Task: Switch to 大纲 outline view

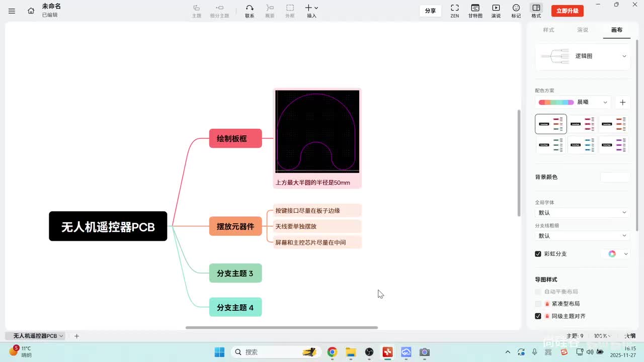Action: (x=630, y=336)
